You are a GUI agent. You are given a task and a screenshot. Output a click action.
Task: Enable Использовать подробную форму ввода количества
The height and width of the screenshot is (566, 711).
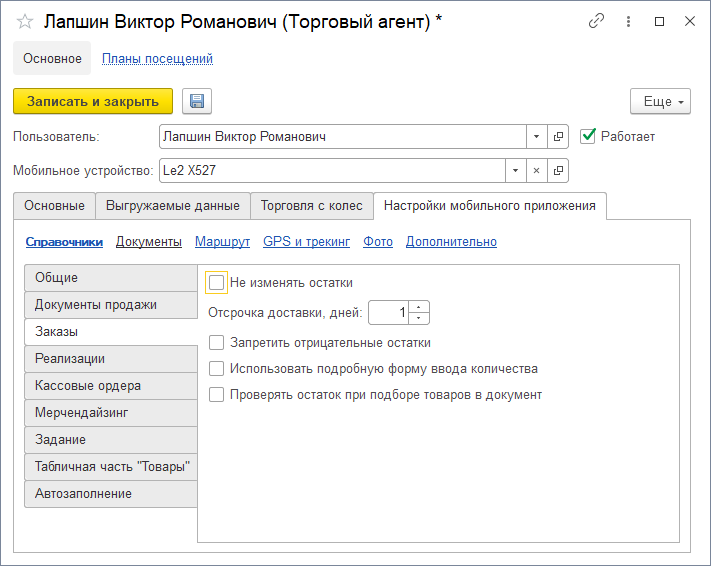pos(216,369)
